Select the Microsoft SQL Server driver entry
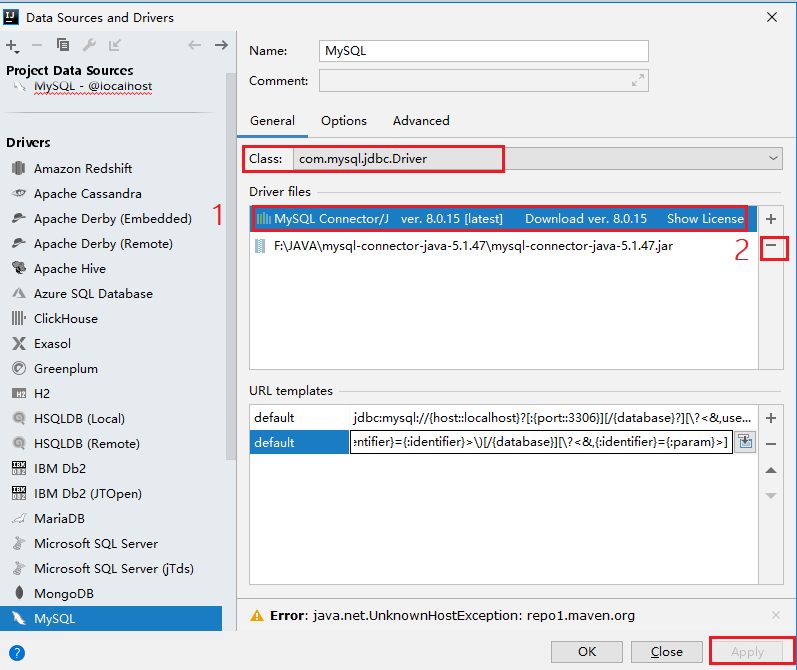The height and width of the screenshot is (670, 797). pos(96,543)
